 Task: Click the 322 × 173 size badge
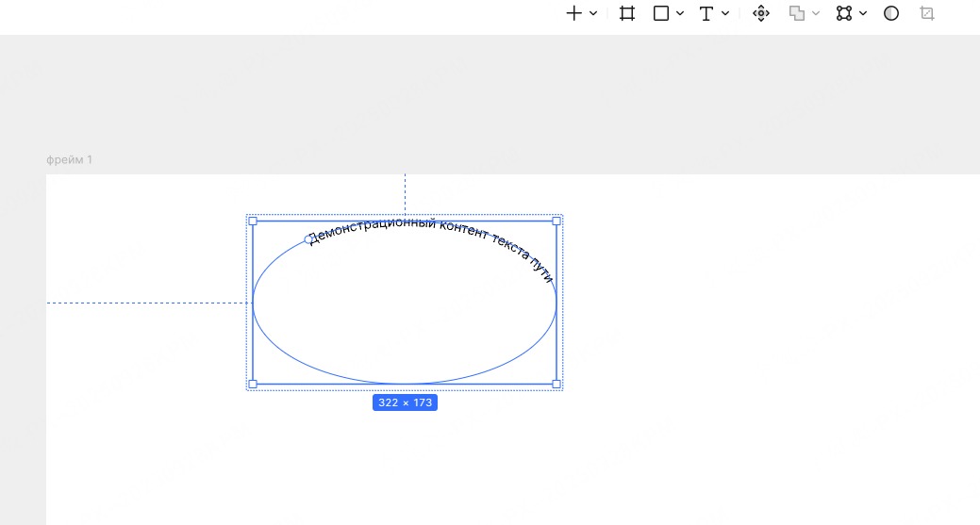click(405, 402)
